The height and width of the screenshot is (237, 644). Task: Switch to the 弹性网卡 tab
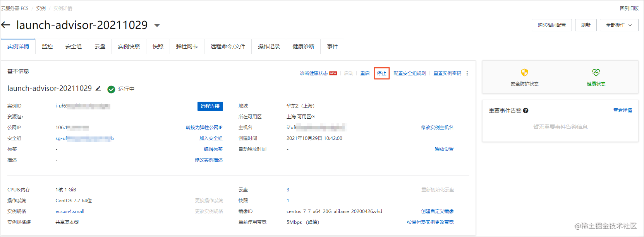[187, 46]
